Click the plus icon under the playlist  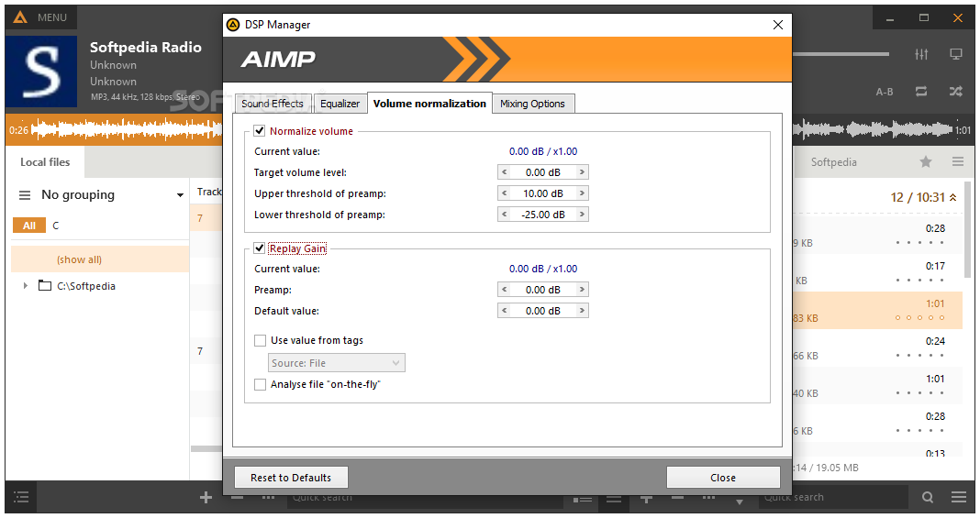(x=646, y=498)
